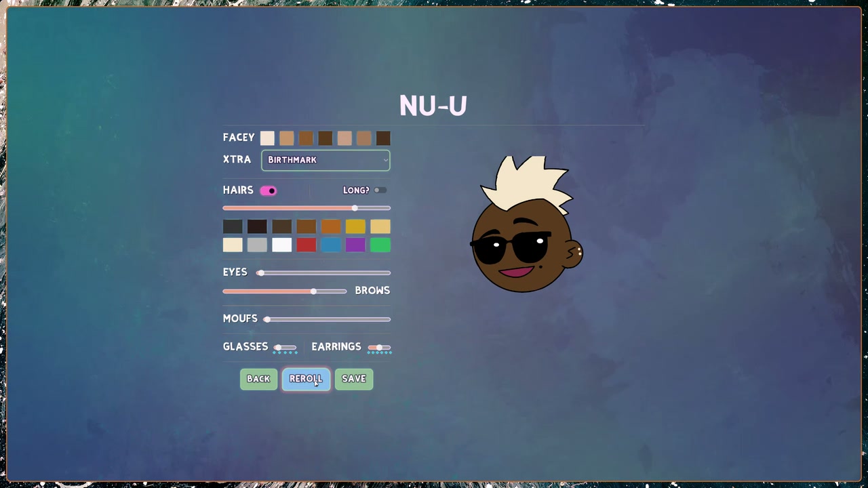Select the green hair color swatch

point(380,245)
